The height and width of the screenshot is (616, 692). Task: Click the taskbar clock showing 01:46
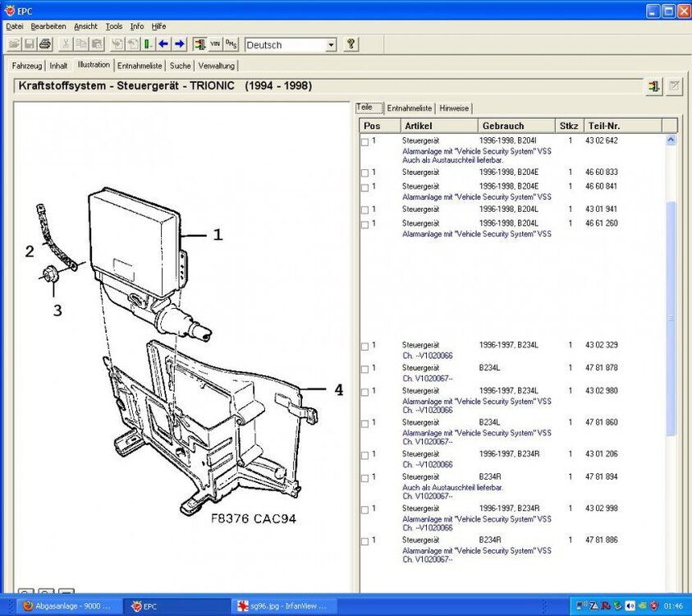tap(673, 606)
